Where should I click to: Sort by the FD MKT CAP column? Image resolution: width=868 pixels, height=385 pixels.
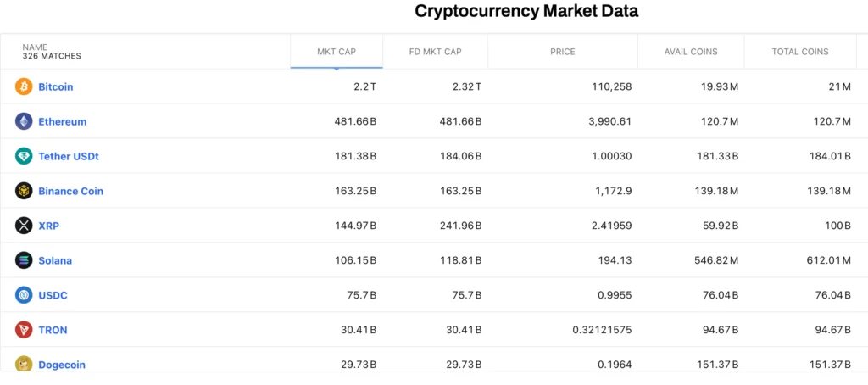click(435, 52)
